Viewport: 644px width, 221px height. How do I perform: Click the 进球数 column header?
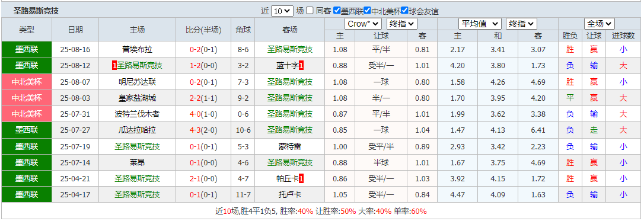(623, 36)
